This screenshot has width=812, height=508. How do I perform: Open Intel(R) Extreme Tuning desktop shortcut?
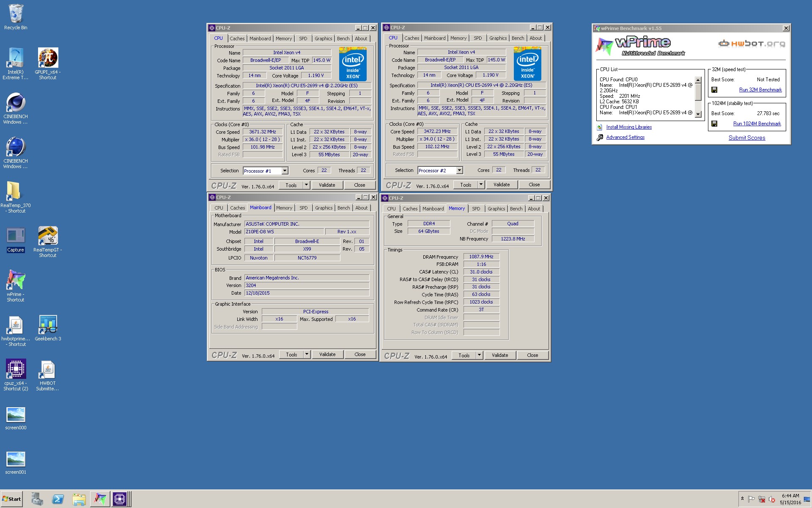pyautogui.click(x=16, y=63)
